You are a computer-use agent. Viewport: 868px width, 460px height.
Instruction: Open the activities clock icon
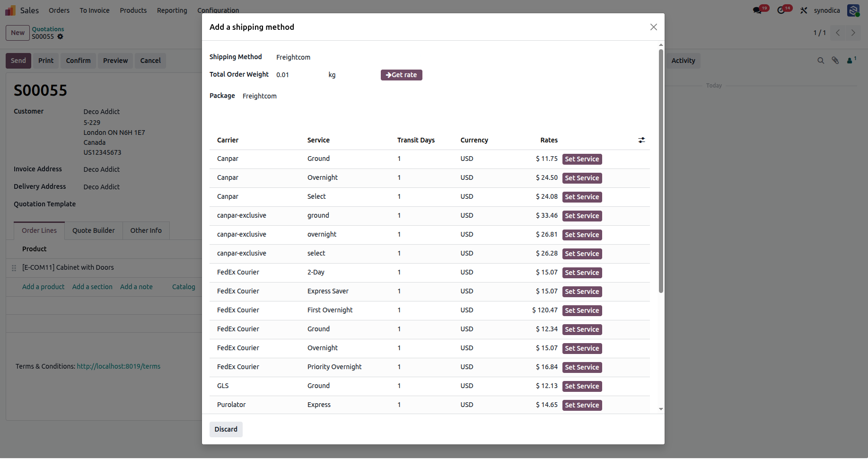(x=781, y=10)
